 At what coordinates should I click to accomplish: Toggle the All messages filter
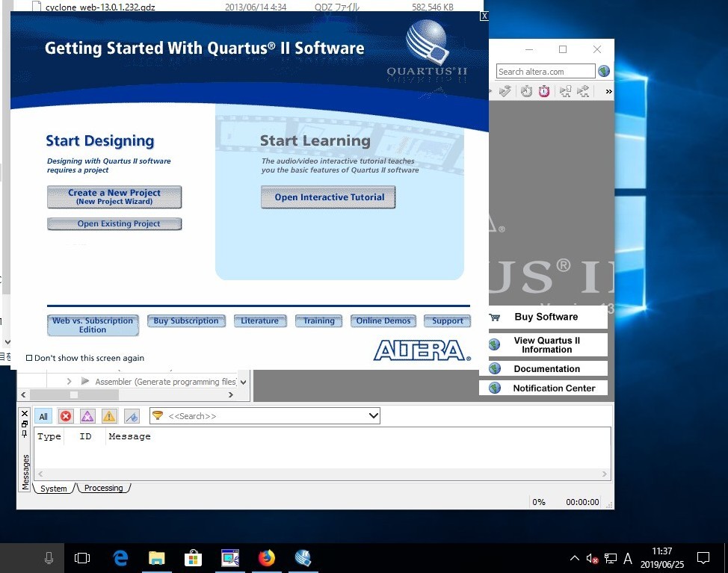tap(43, 417)
